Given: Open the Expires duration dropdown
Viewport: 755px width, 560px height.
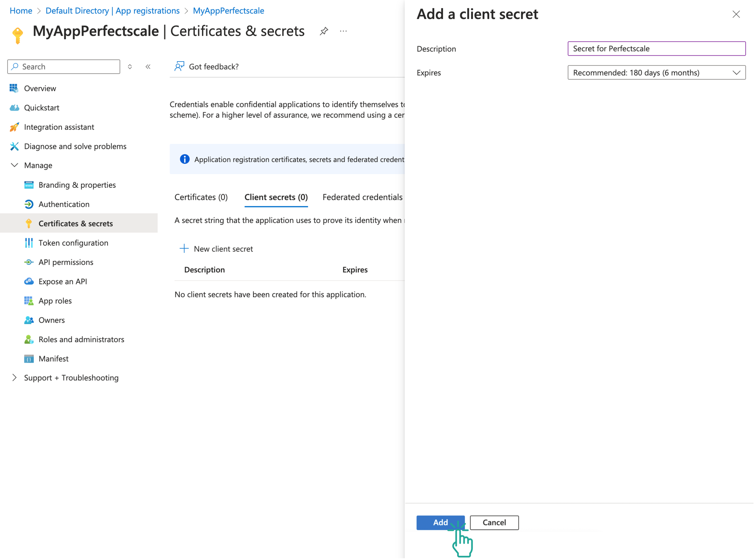Looking at the screenshot, I should (656, 73).
